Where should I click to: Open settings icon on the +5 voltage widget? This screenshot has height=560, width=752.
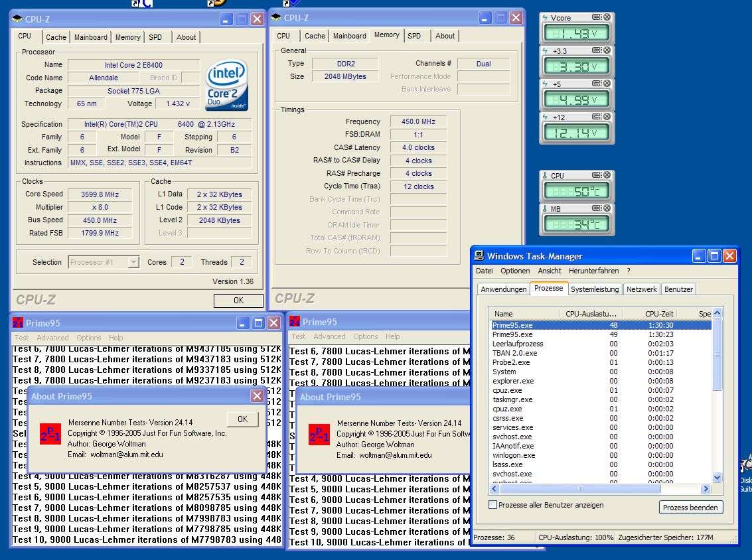point(597,84)
